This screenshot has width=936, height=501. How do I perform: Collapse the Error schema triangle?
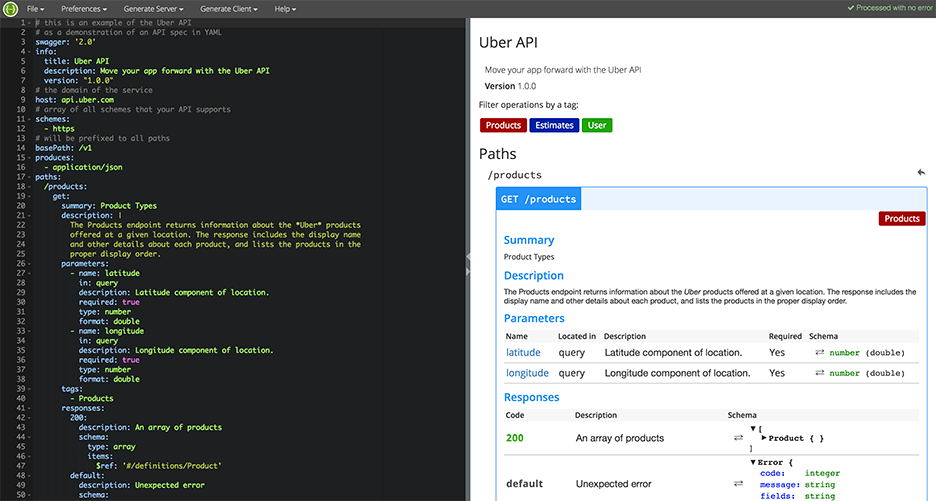tap(752, 462)
